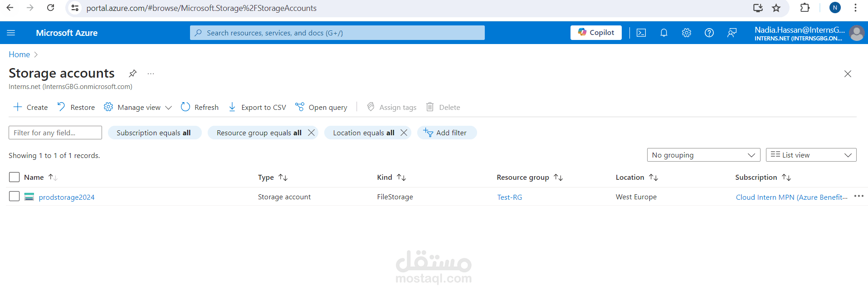Tick the prodstorage2024 row checkbox
The width and height of the screenshot is (868, 291).
[15, 196]
